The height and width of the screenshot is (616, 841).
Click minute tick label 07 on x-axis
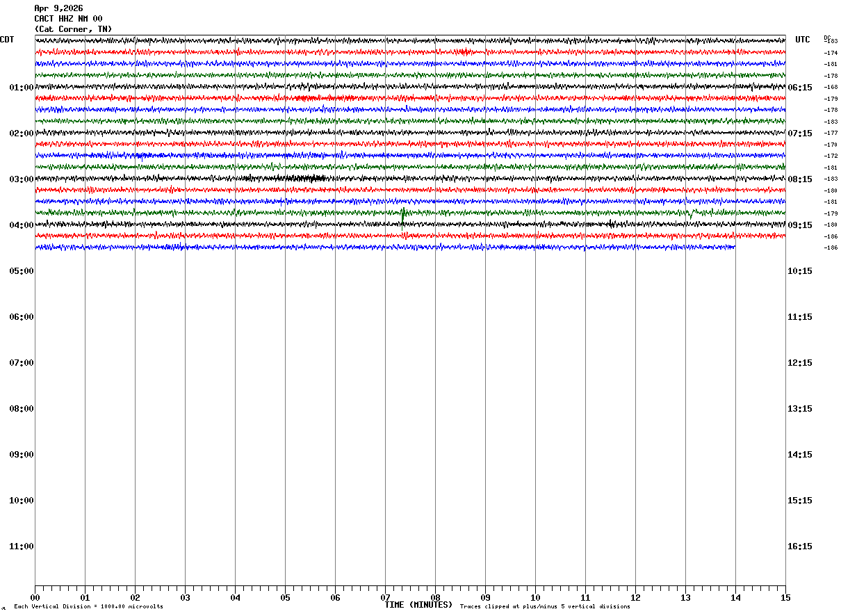click(x=385, y=597)
